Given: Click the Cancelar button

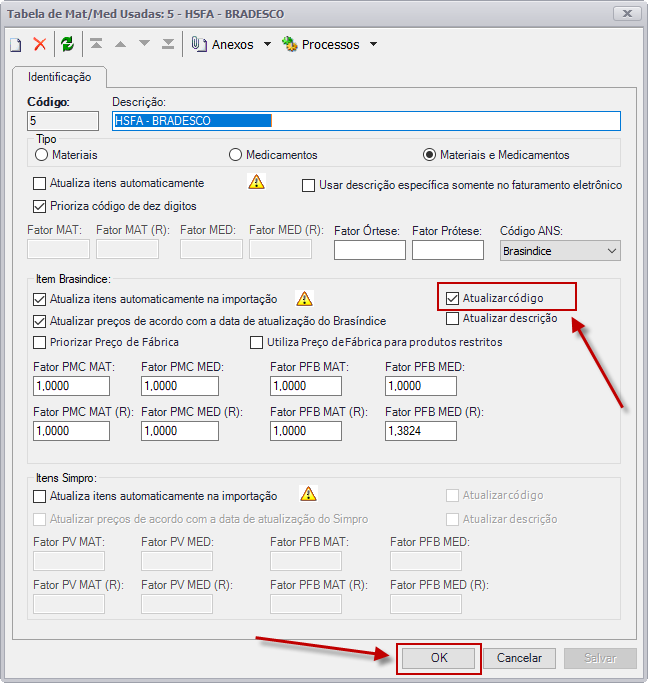Looking at the screenshot, I should click(519, 658).
